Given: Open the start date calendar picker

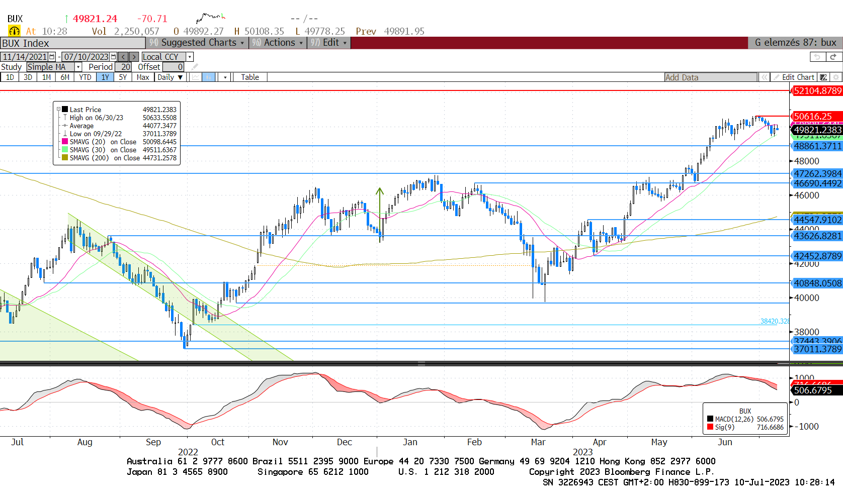Looking at the screenshot, I should 52,57.
